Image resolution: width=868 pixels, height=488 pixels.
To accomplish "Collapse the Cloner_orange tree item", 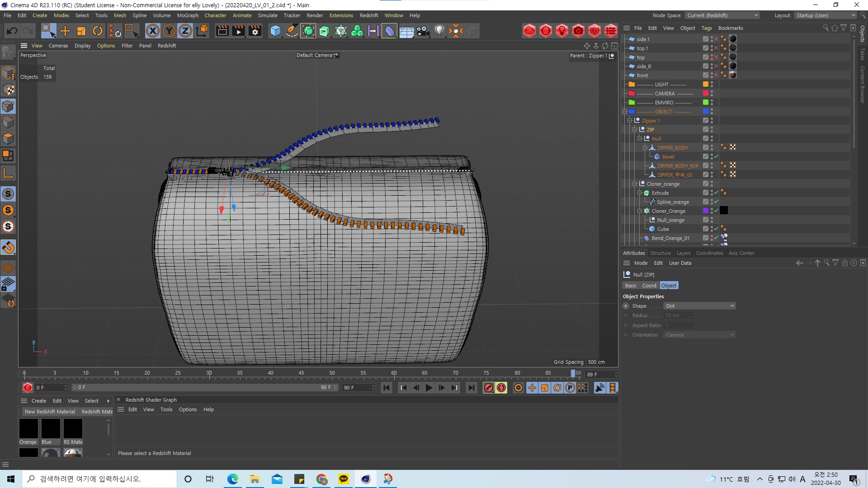I will coord(635,184).
